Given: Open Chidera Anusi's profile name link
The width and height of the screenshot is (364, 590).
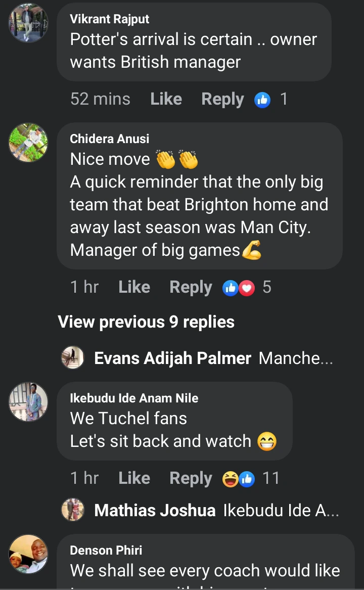Looking at the screenshot, I should pos(110,139).
